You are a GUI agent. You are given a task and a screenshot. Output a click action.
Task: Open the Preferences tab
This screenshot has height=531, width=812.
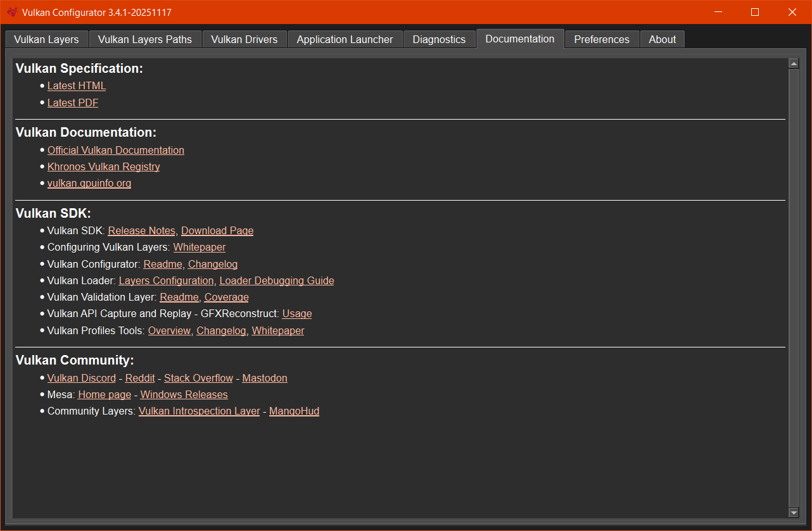[x=601, y=39]
